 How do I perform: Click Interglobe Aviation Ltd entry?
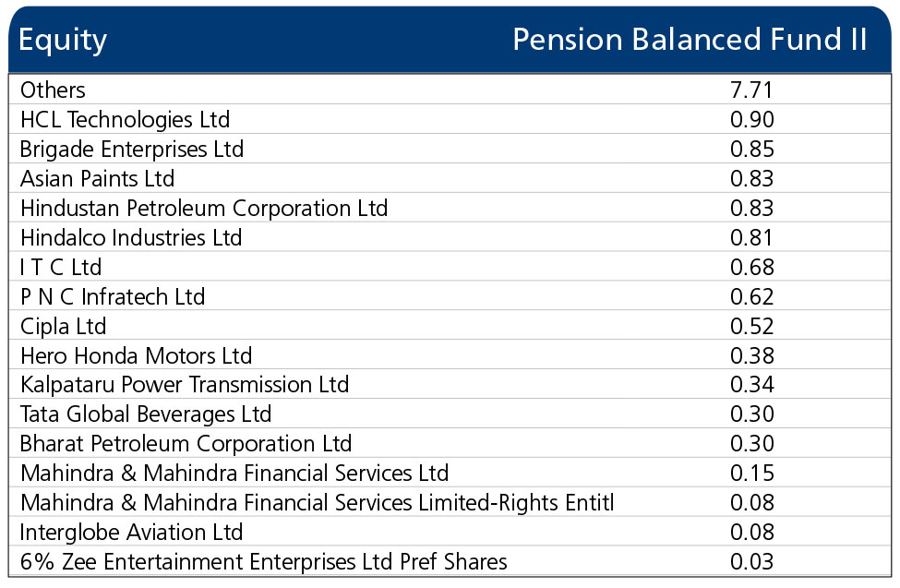(x=131, y=533)
